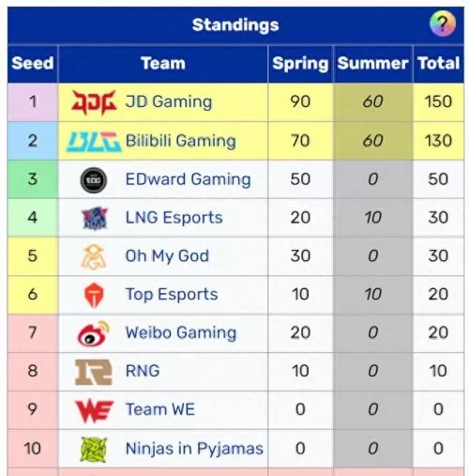This screenshot has width=469, height=476.
Task: Click the Weibo Gaming eye logo
Action: click(x=94, y=333)
